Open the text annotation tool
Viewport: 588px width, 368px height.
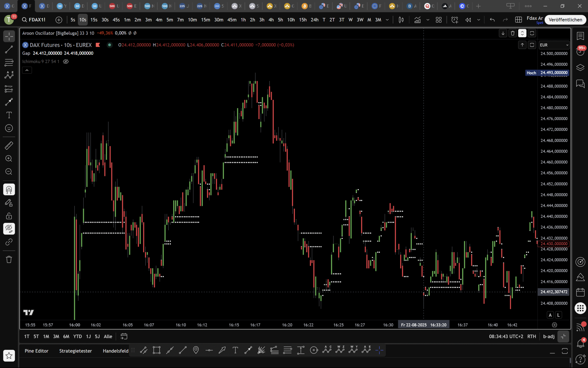9,115
